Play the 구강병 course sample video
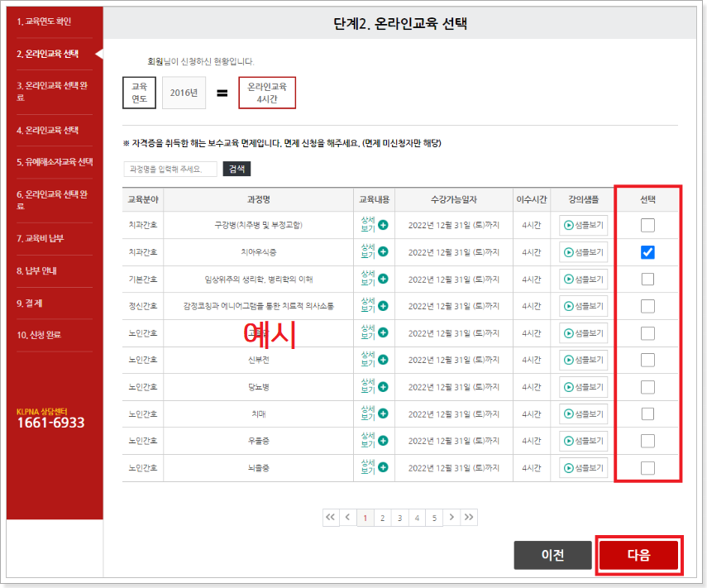The height and width of the screenshot is (588, 707). (583, 224)
